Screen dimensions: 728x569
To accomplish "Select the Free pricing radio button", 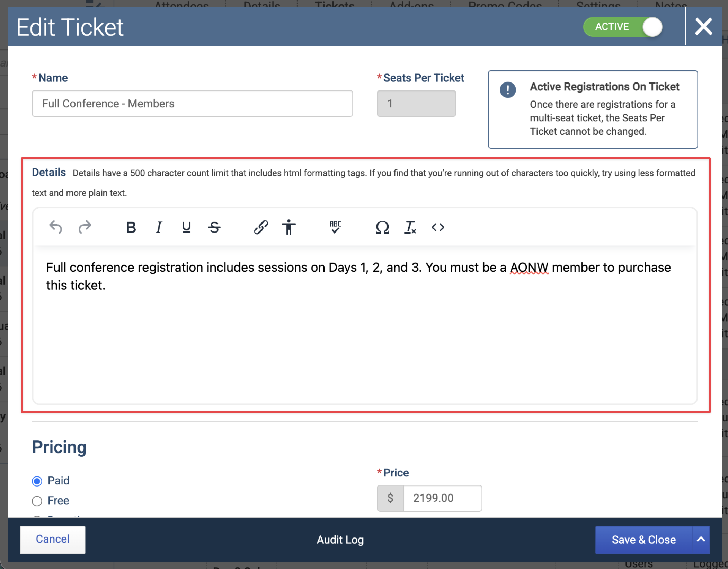I will (x=37, y=501).
